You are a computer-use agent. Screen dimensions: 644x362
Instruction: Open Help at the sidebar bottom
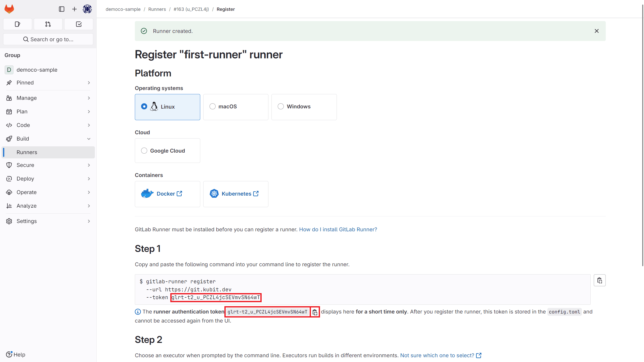(16, 354)
